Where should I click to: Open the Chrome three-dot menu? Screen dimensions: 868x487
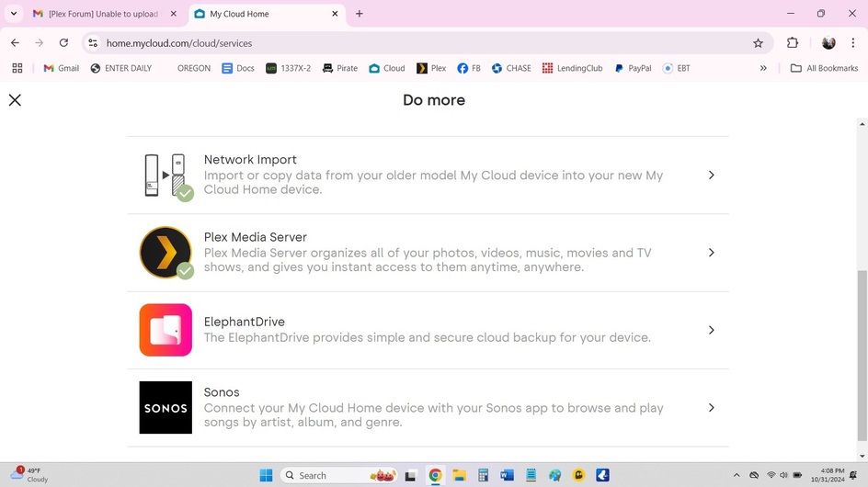853,42
